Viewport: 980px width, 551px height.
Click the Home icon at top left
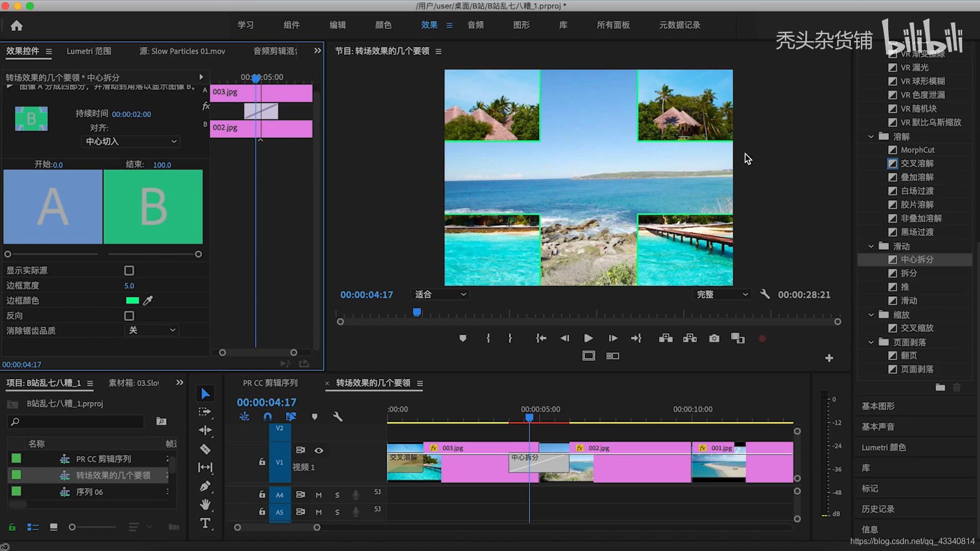tap(17, 26)
